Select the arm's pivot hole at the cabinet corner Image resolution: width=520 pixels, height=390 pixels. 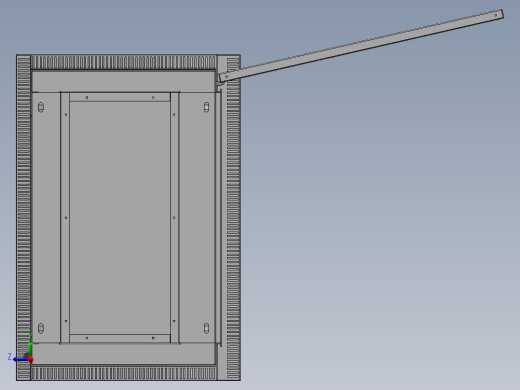(227, 77)
